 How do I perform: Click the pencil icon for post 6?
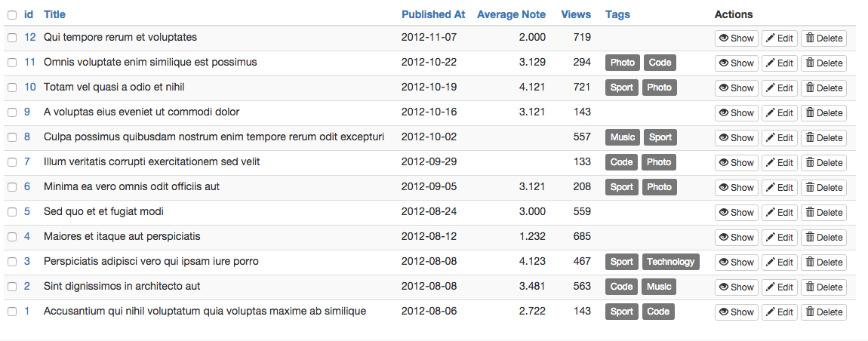(x=771, y=188)
